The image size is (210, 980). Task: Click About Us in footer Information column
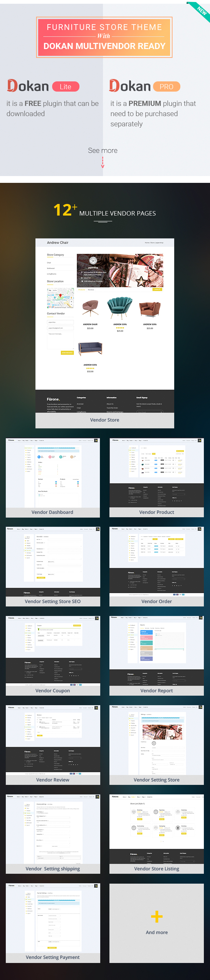[x=110, y=404]
